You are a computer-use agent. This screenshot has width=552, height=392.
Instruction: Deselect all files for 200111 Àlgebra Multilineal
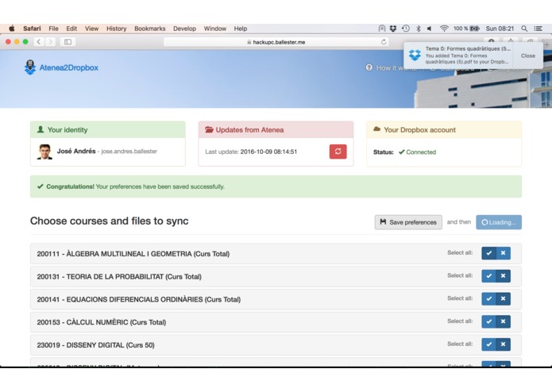(x=503, y=253)
